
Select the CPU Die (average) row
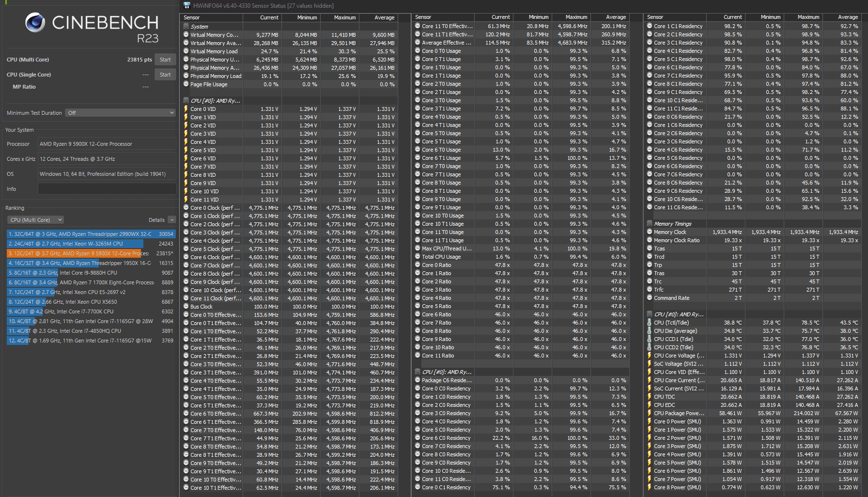753,331
